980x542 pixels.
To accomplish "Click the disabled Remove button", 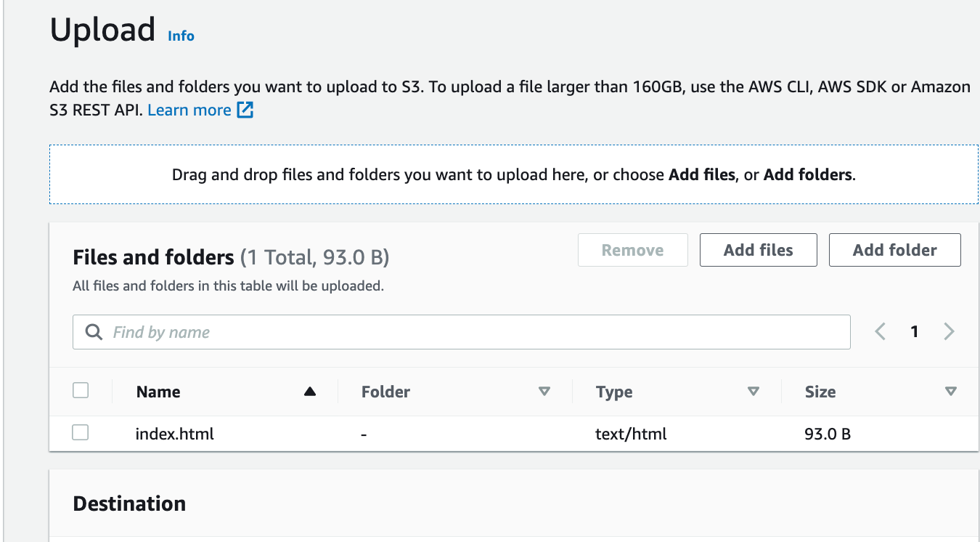I will click(632, 250).
